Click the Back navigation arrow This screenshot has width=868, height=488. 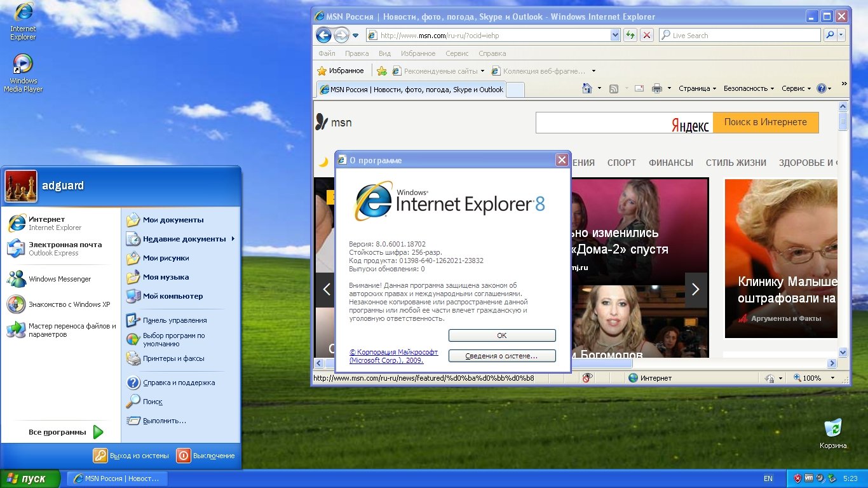[x=324, y=36]
